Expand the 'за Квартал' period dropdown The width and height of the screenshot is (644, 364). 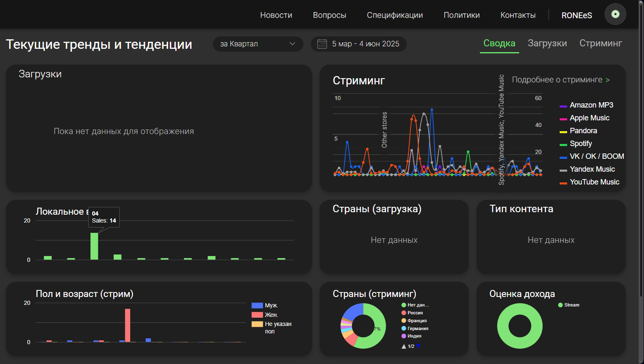[258, 44]
